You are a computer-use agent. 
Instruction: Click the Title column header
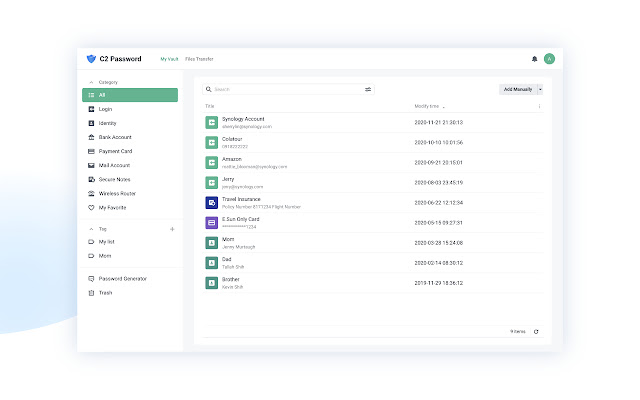(x=209, y=106)
